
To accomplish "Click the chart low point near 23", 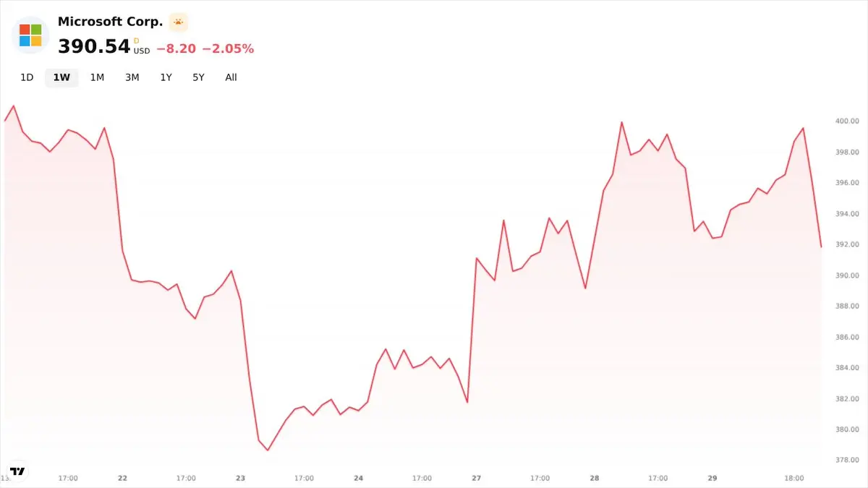I will coord(268,450).
